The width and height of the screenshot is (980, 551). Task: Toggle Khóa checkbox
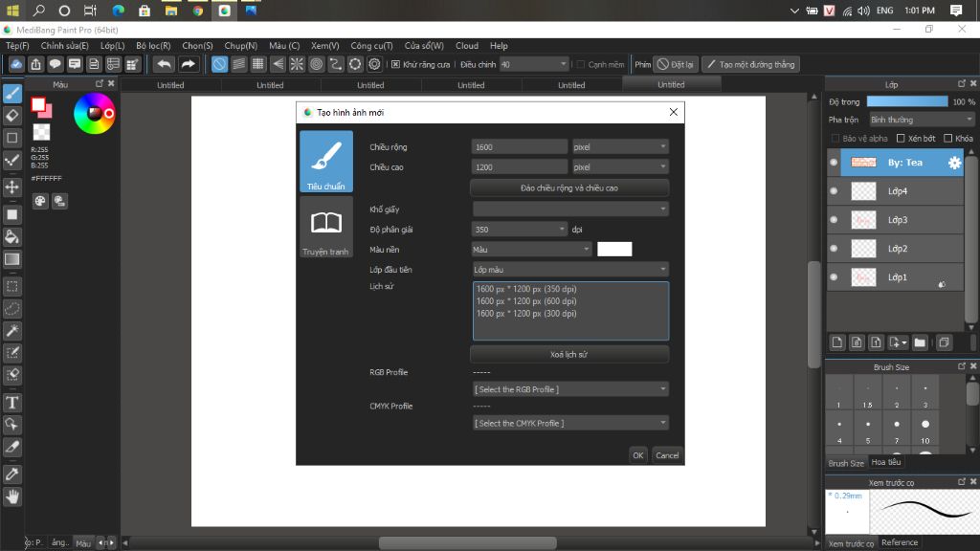pyautogui.click(x=948, y=138)
